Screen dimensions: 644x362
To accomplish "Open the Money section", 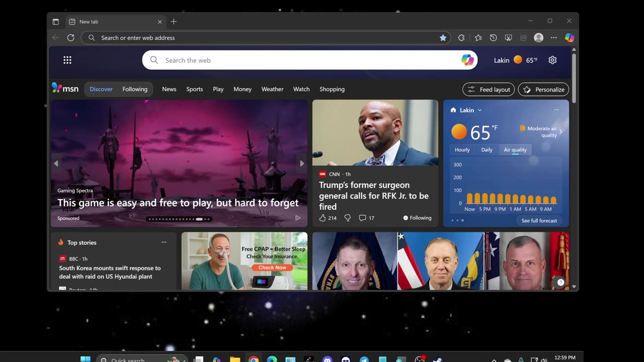I will click(243, 89).
